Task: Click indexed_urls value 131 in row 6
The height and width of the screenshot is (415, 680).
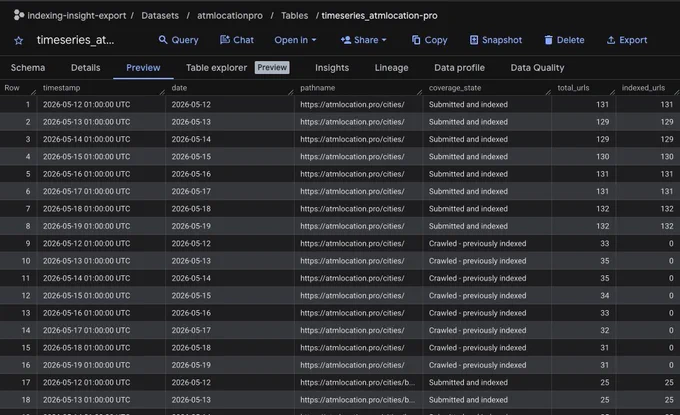Action: coord(667,191)
